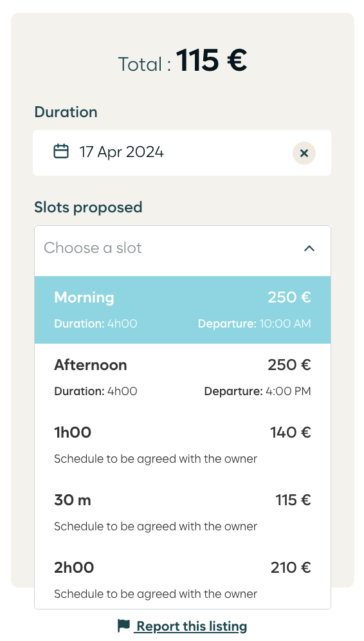The width and height of the screenshot is (364, 641).
Task: Choose the 2h00 slot for 210 €
Action: 183,578
